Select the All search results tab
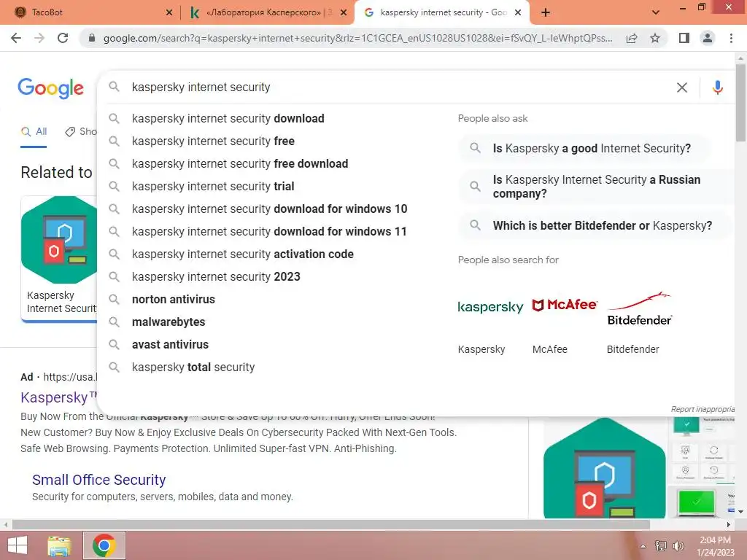Image resolution: width=747 pixels, height=560 pixels. tap(34, 132)
